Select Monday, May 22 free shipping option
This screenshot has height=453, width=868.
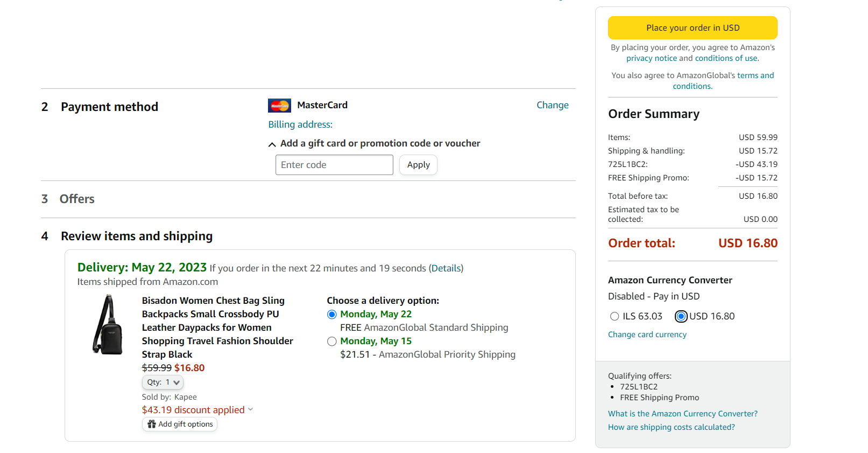pos(332,315)
